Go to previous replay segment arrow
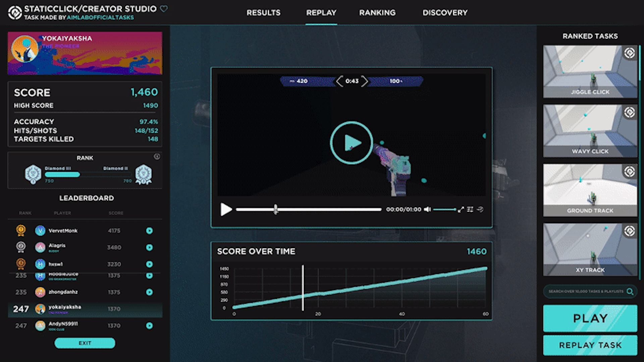This screenshot has width=644, height=362. 339,81
